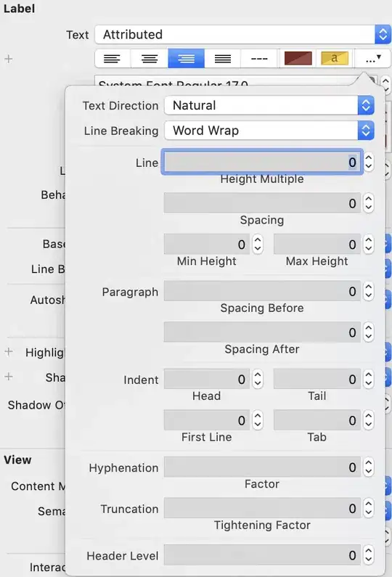The width and height of the screenshot is (392, 577).
Task: Open the Line Breaking Word Wrap dropdown
Action: point(269,131)
